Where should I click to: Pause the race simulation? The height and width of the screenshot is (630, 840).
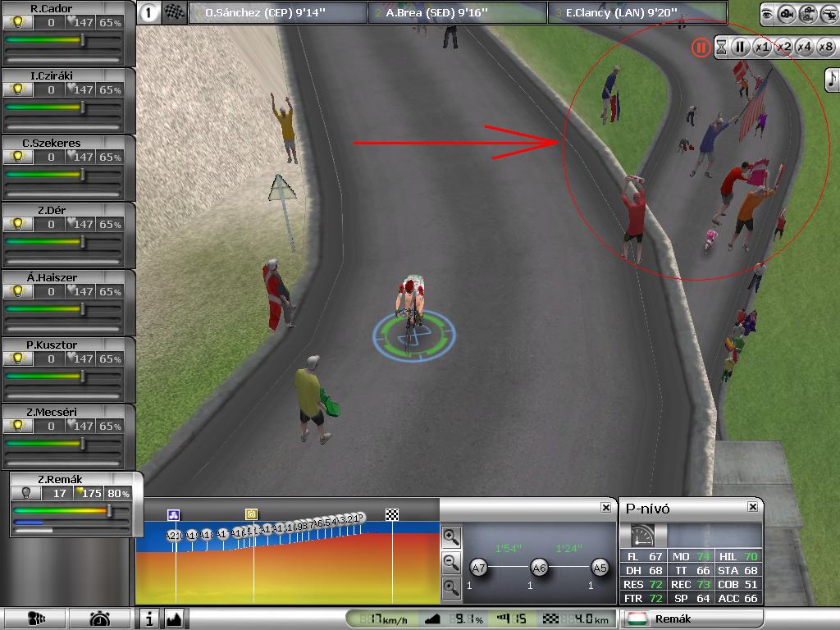click(x=740, y=47)
